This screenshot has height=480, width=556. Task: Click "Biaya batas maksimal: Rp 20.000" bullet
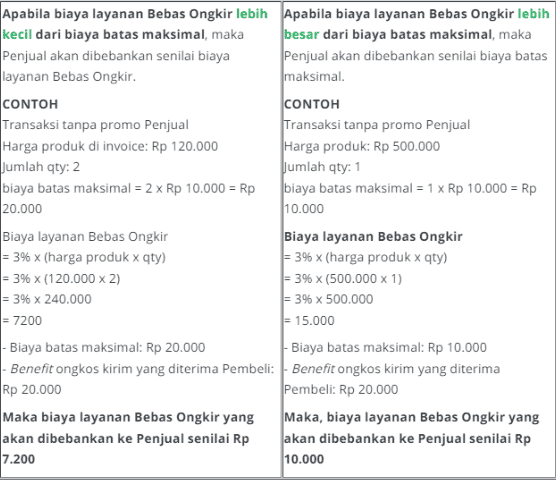[104, 347]
